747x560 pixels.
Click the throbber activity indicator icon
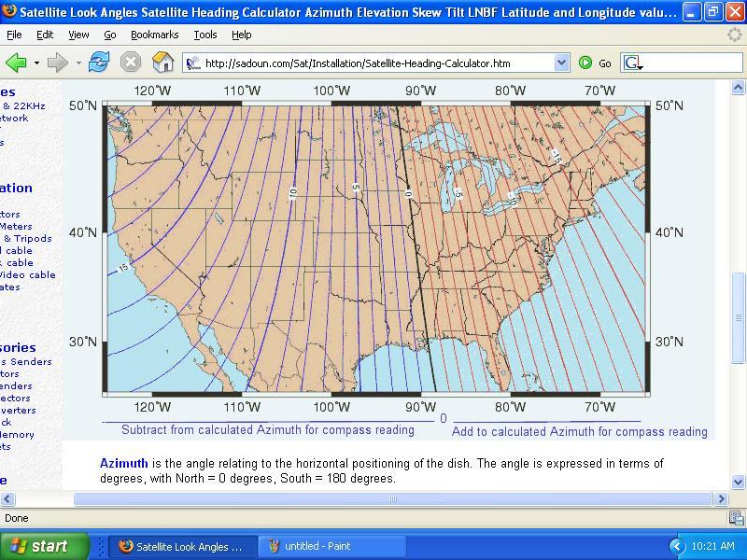point(734,35)
